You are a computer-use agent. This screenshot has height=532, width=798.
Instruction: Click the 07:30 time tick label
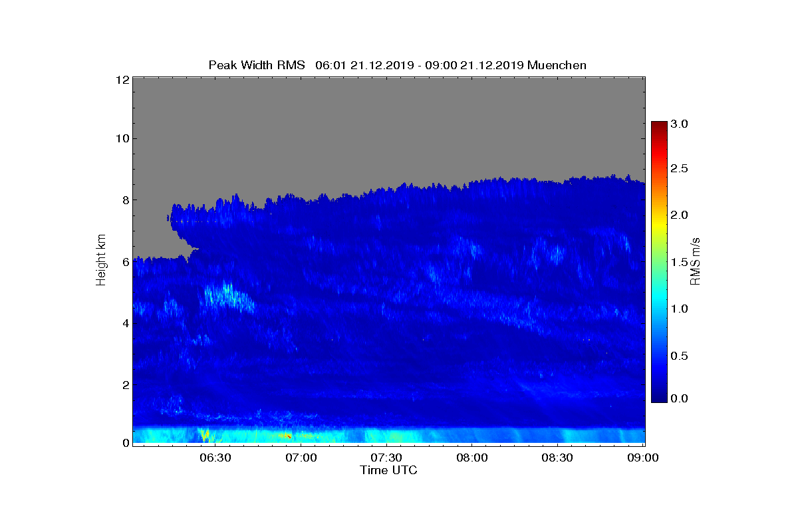(x=386, y=458)
